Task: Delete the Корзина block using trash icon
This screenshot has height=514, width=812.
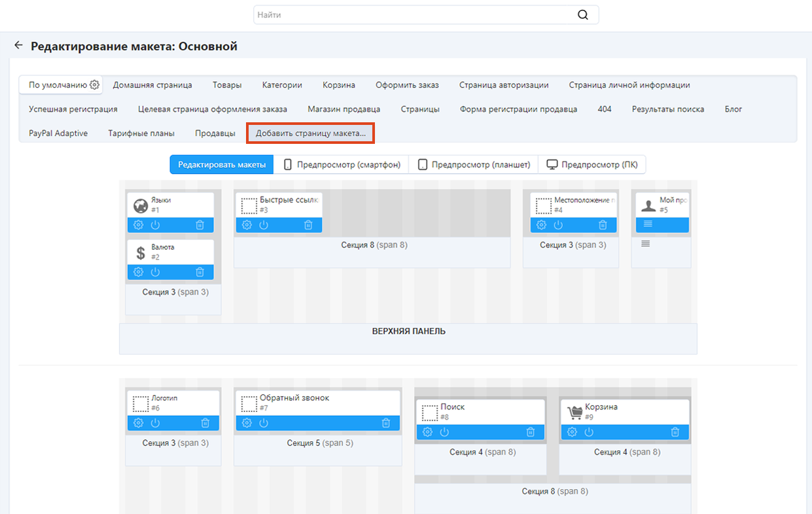Action: (675, 432)
